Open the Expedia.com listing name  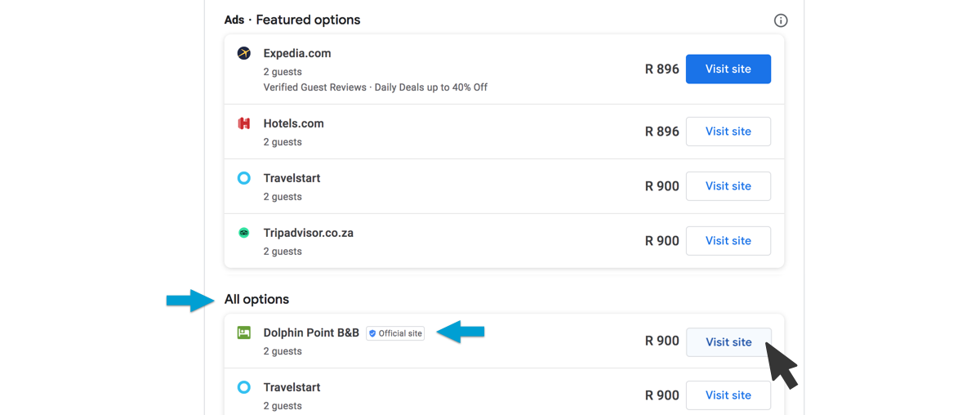click(297, 53)
